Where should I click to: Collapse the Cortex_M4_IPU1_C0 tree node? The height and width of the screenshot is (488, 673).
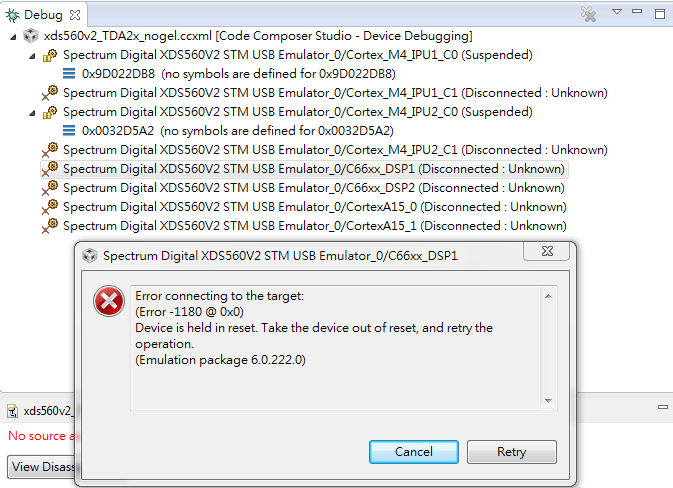(31, 55)
